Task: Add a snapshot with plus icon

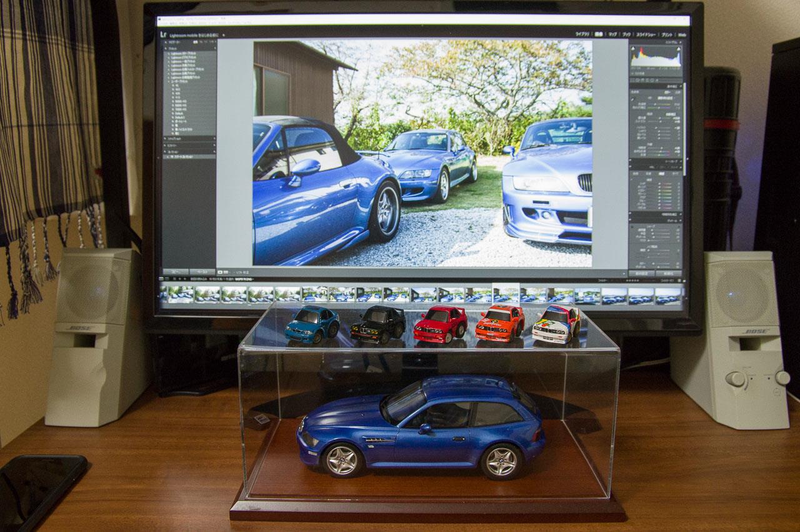Action: pos(214,138)
